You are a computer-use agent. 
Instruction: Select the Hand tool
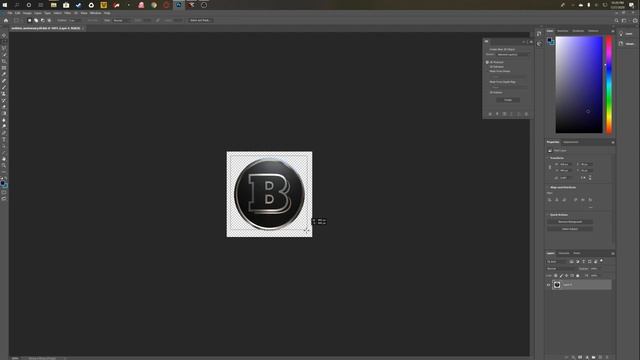tap(4, 159)
